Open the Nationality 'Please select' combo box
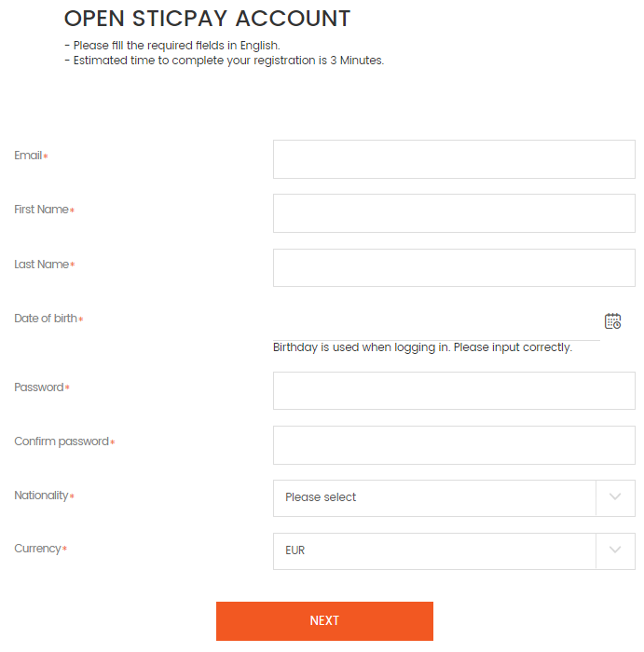Image resolution: width=644 pixels, height=652 pixels. pyautogui.click(x=454, y=498)
